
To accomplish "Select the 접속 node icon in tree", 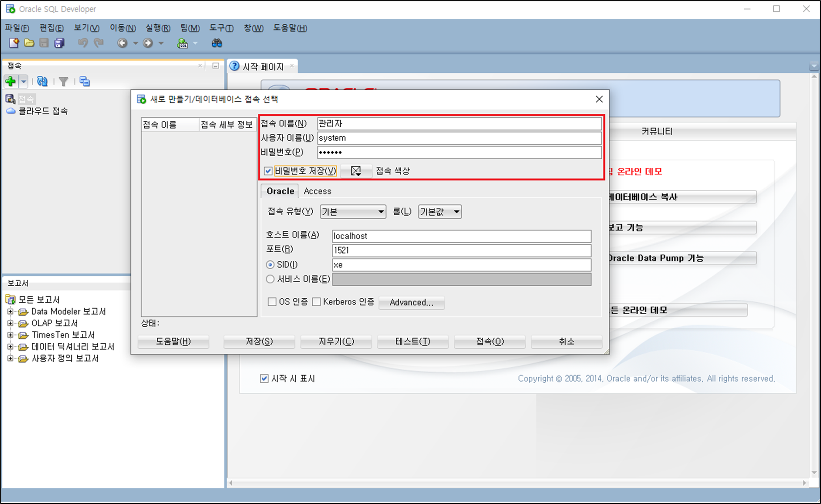I will point(10,99).
